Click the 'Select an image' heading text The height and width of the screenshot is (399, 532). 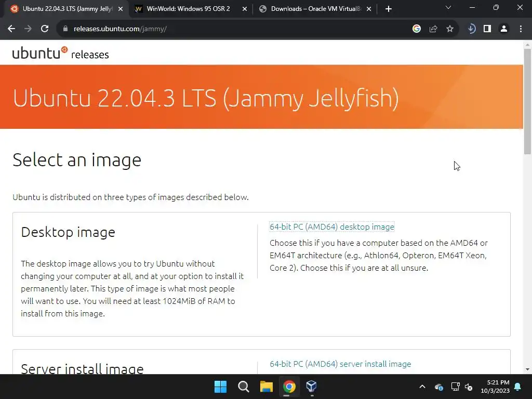pos(77,160)
